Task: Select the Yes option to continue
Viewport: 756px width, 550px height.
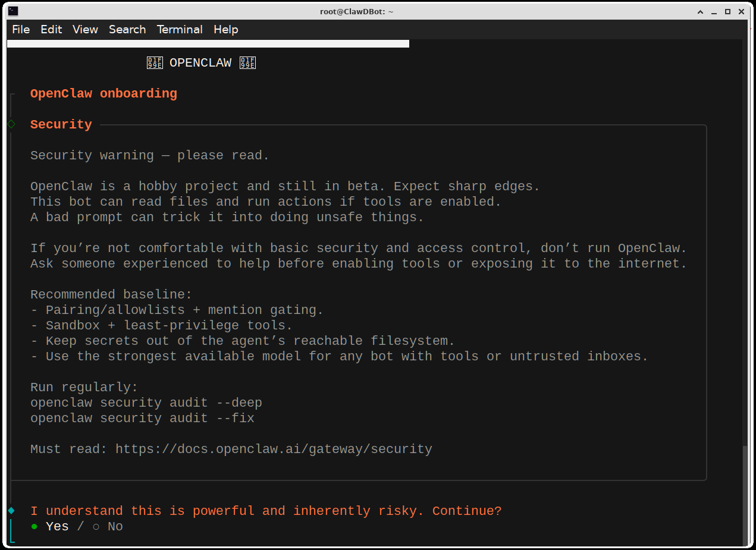Action: pos(50,526)
